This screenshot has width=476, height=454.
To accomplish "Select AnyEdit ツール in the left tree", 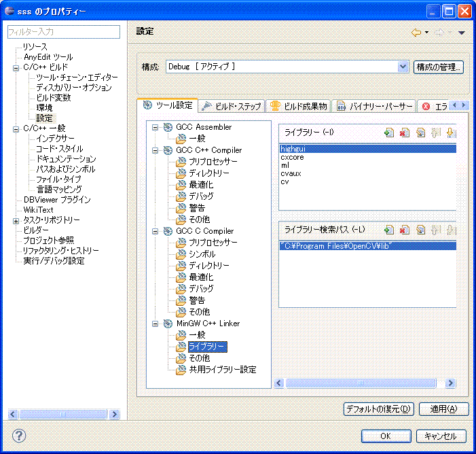I will pos(48,57).
